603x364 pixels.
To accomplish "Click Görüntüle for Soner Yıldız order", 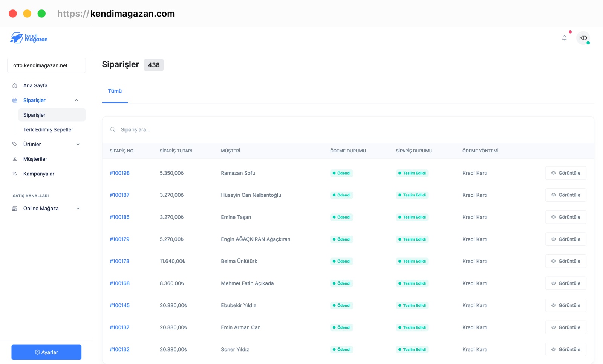I will [x=566, y=349].
